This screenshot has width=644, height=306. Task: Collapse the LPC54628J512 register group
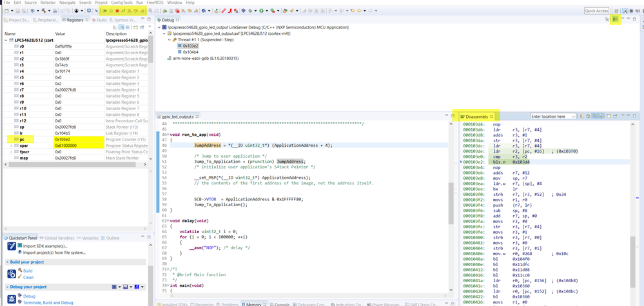click(x=6, y=40)
